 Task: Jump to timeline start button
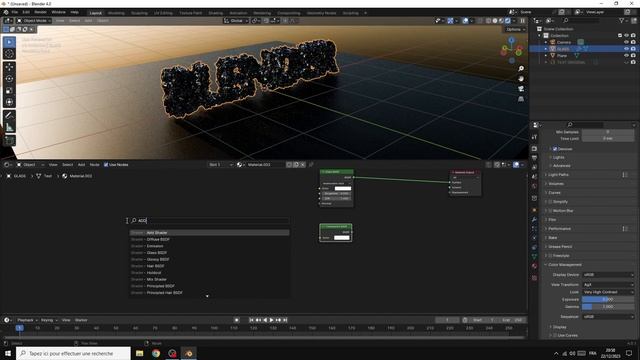[251, 320]
